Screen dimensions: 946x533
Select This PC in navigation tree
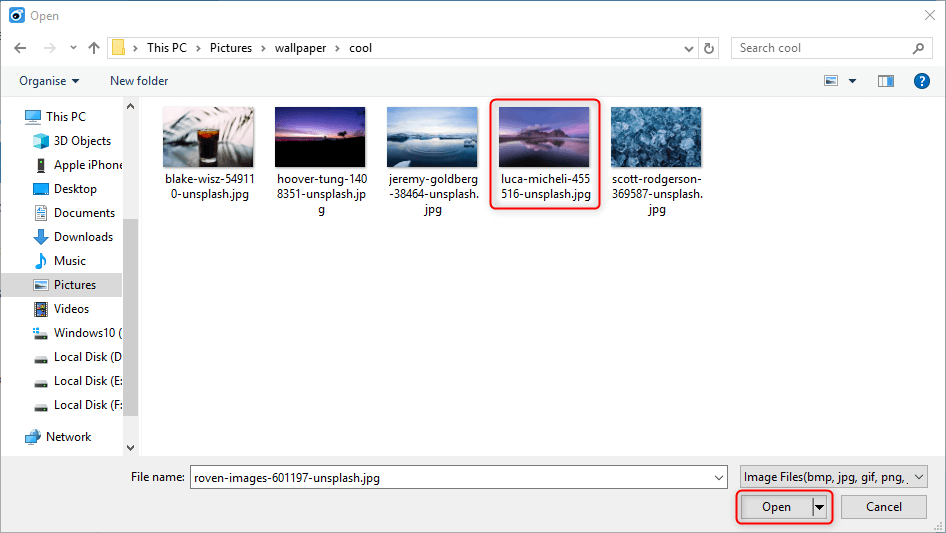click(66, 116)
